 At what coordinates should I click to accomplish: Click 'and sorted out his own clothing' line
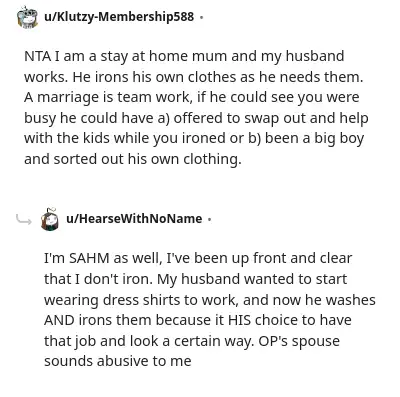[132, 159]
